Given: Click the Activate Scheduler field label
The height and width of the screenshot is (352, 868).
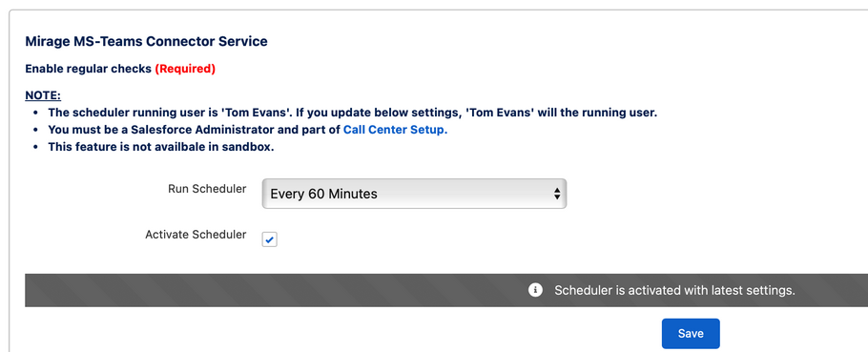Looking at the screenshot, I should click(x=196, y=234).
